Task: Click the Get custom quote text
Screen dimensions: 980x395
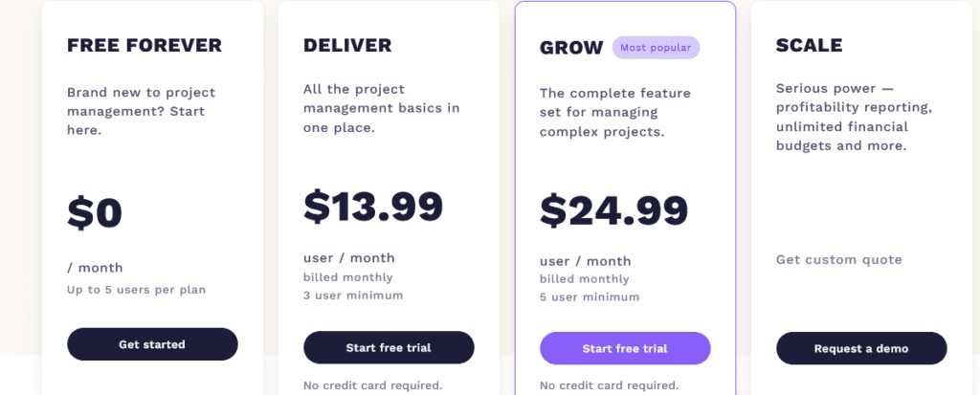Action: coord(839,259)
